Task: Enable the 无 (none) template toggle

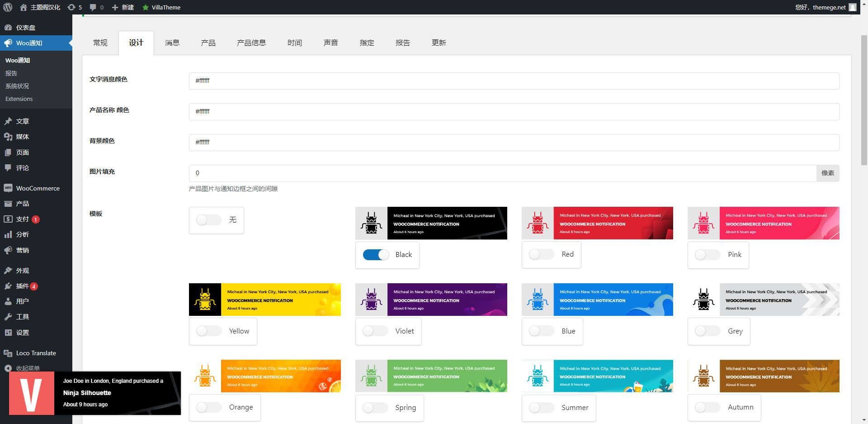Action: [208, 220]
